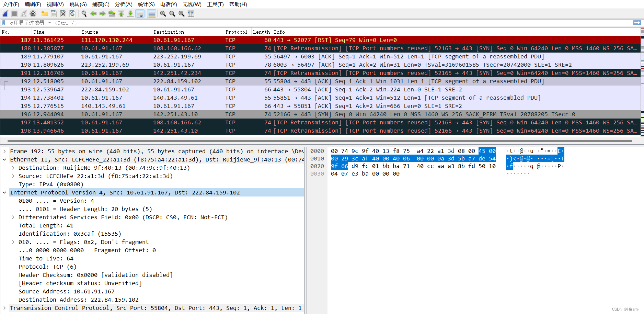Stop the running packet capture

click(x=14, y=14)
